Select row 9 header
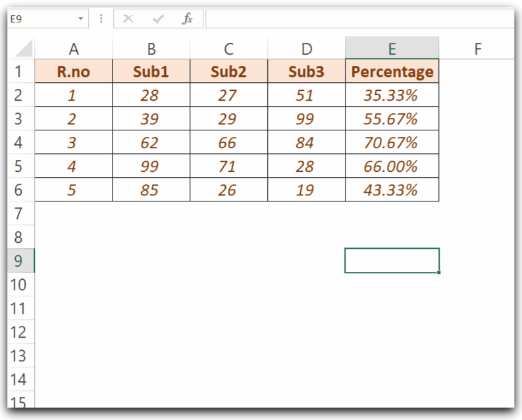522x420 pixels. pyautogui.click(x=21, y=261)
